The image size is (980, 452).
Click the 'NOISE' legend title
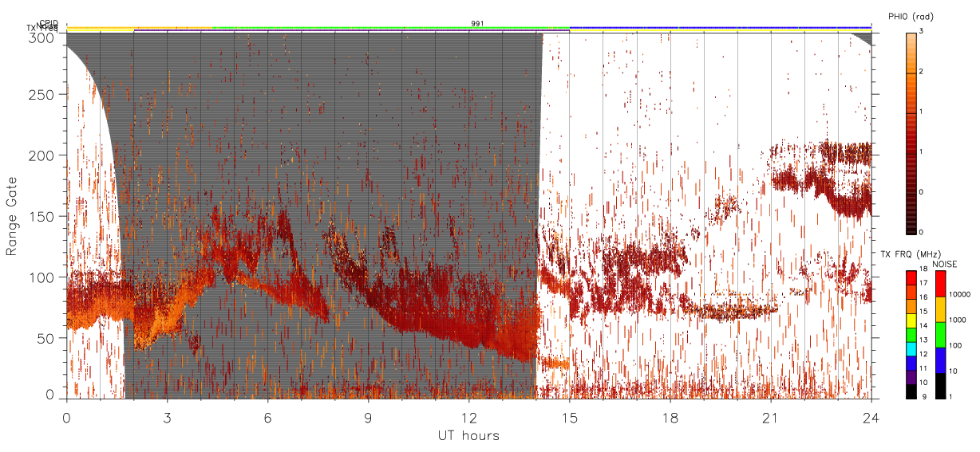point(945,263)
